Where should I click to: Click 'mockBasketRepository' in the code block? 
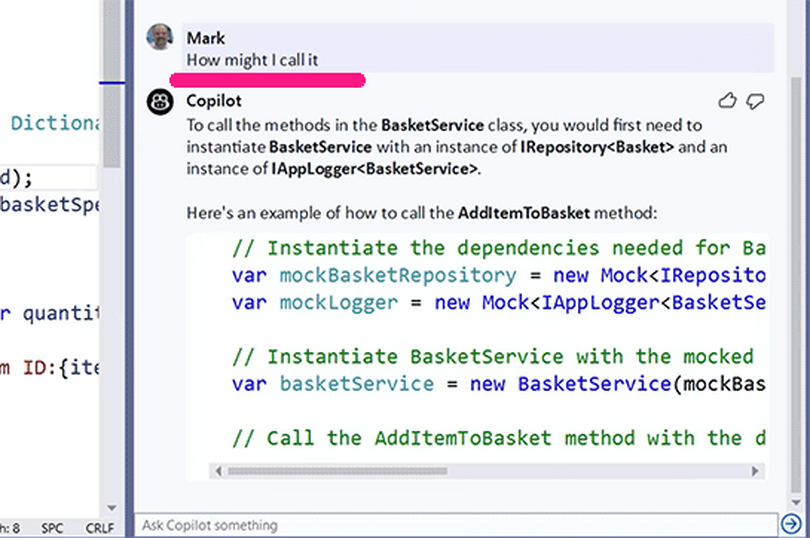click(398, 275)
